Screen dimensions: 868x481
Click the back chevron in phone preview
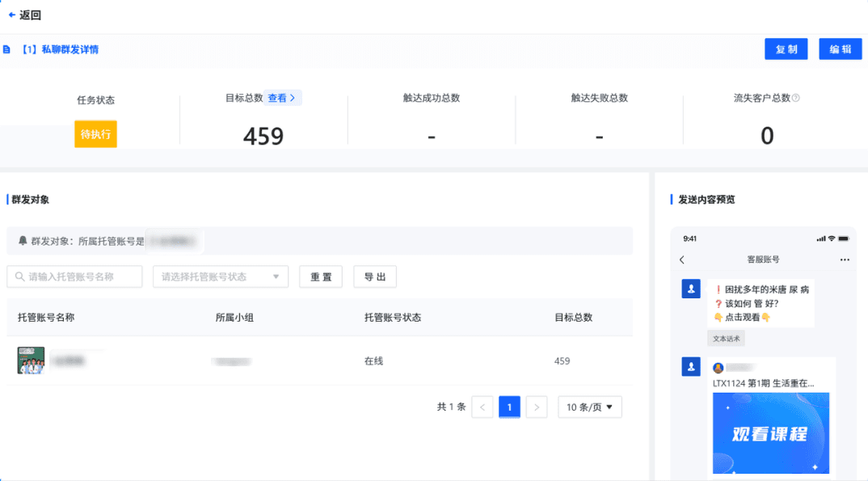point(682,259)
